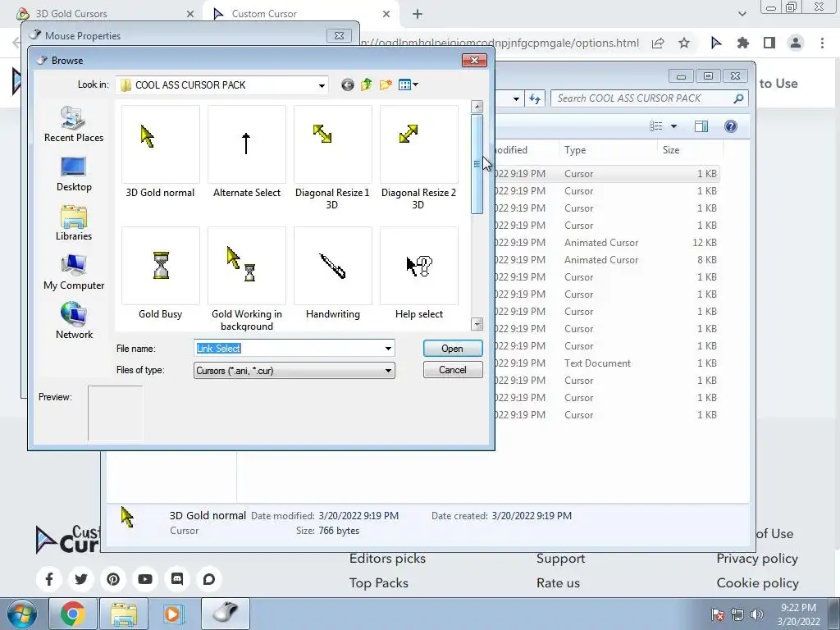Open Network in Browse sidebar
The image size is (840, 630).
click(74, 321)
